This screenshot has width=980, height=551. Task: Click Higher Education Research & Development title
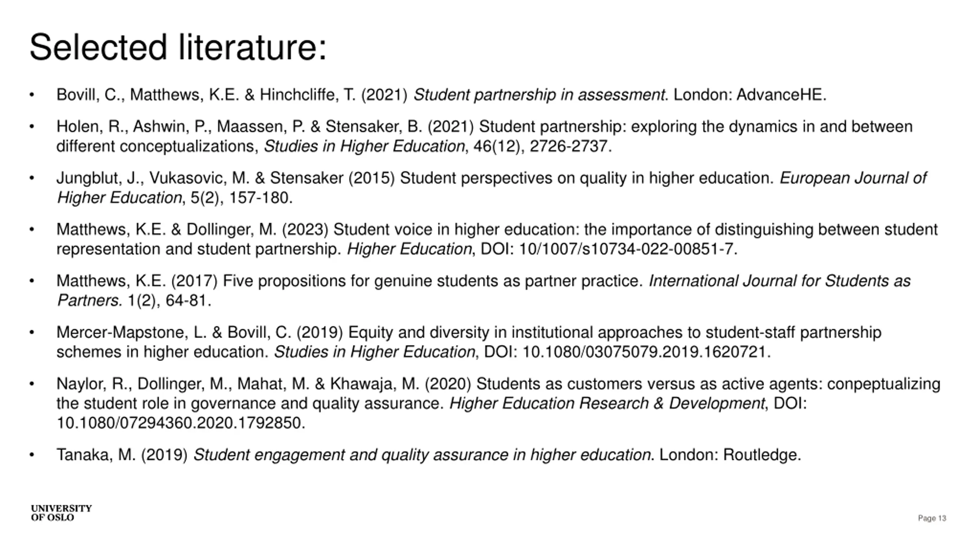[x=607, y=403]
